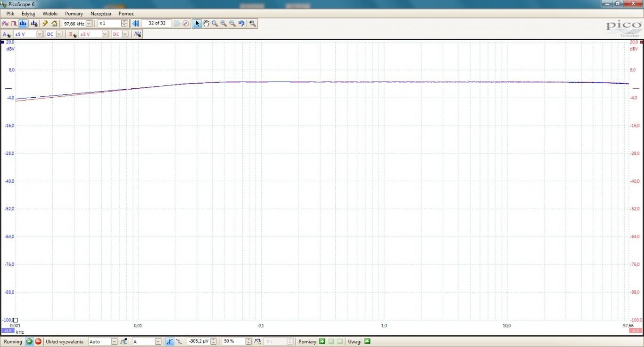Image resolution: width=644 pixels, height=347 pixels.
Task: Adjust trigger threshold -305,2 µV stepper
Action: tap(214, 341)
